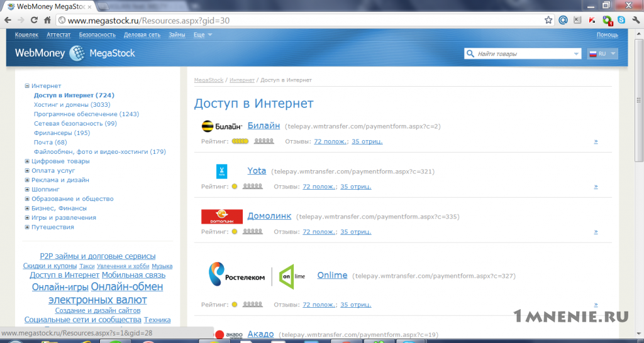Open the Chrome wrench settings menu
The image size is (644, 343).
pos(635,19)
